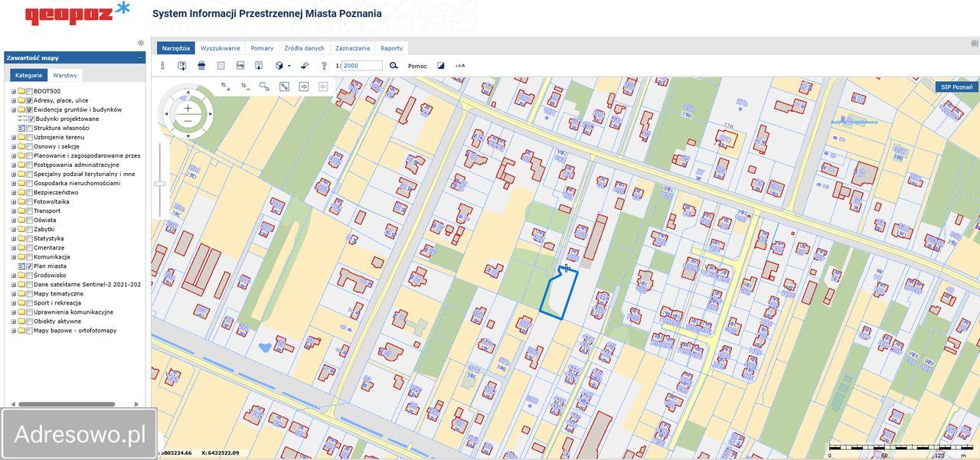Click the plus zoom-in button on compass

click(x=188, y=108)
